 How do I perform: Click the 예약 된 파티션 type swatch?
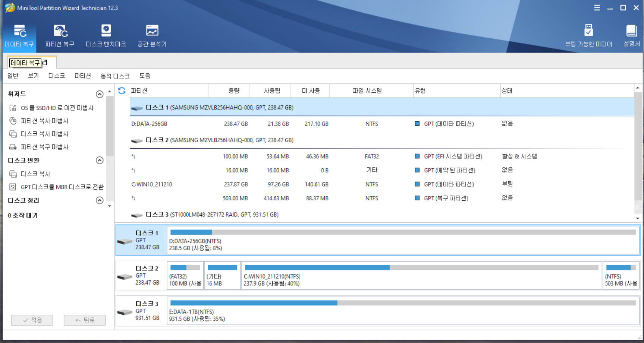(417, 170)
